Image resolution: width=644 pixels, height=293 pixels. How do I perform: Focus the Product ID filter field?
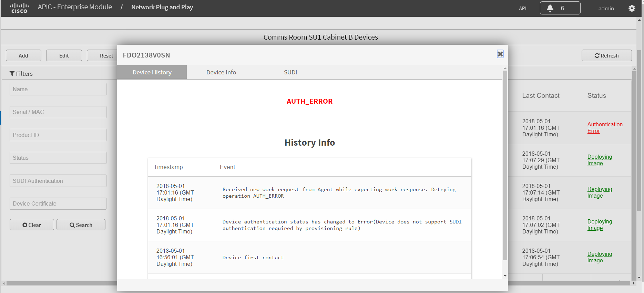(58, 135)
